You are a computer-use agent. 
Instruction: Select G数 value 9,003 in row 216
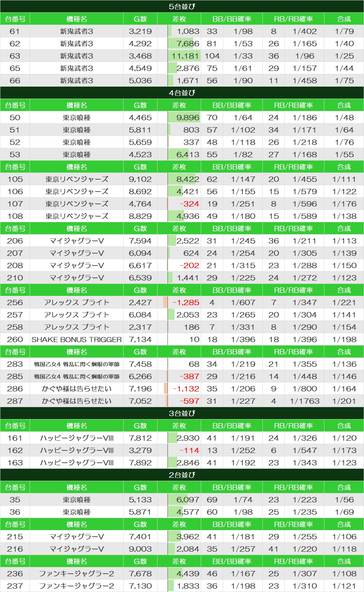[x=140, y=549]
